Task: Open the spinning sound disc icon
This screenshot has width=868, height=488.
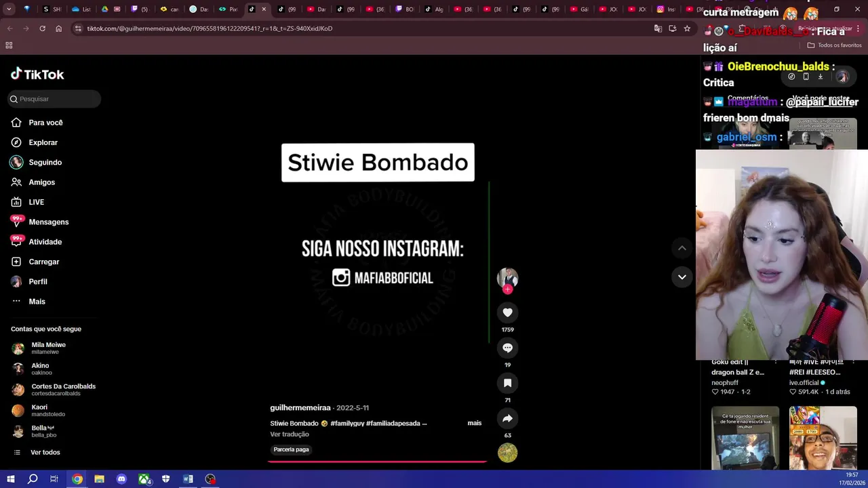Action: 507,453
